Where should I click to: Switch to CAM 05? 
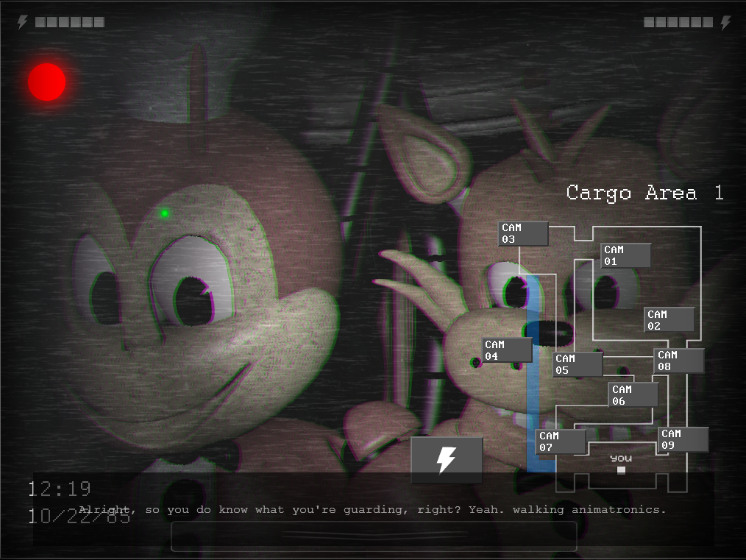(578, 364)
